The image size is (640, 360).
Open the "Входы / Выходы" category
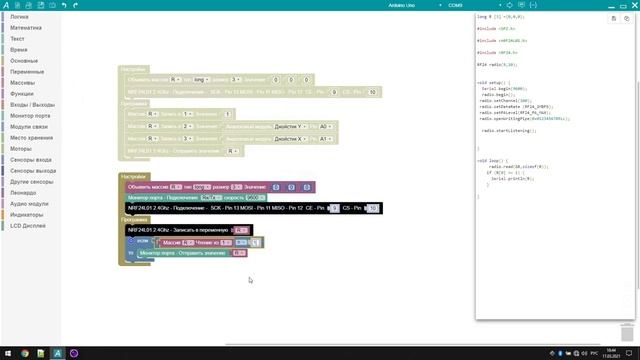click(x=32, y=105)
